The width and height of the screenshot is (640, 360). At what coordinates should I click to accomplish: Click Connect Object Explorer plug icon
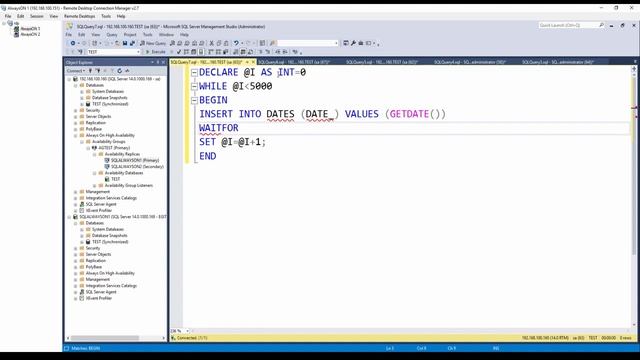[91, 71]
